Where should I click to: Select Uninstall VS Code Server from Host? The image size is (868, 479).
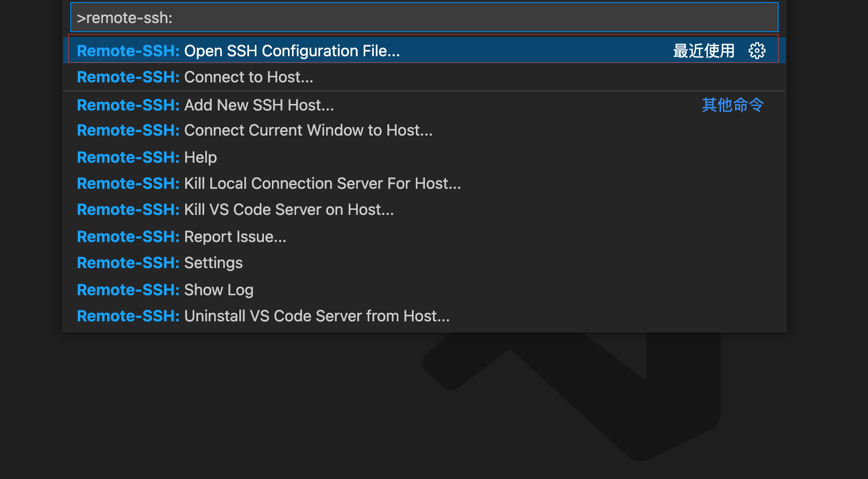coord(317,316)
